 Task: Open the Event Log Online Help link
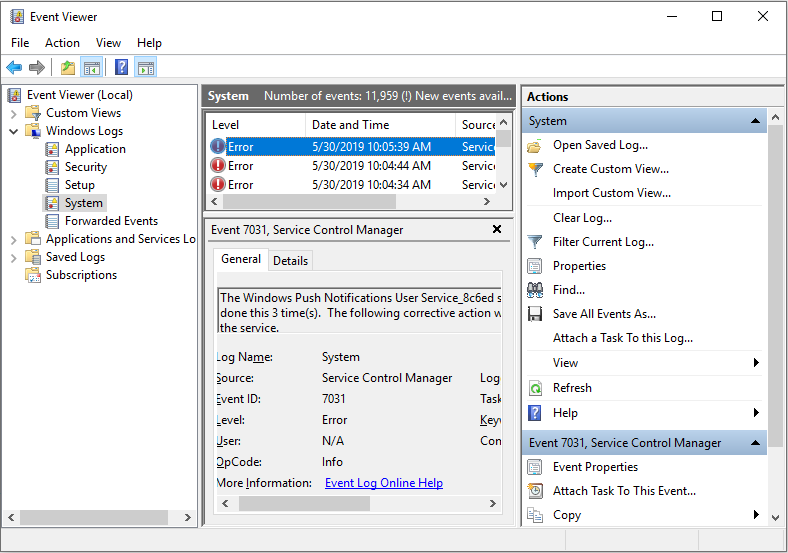(384, 483)
